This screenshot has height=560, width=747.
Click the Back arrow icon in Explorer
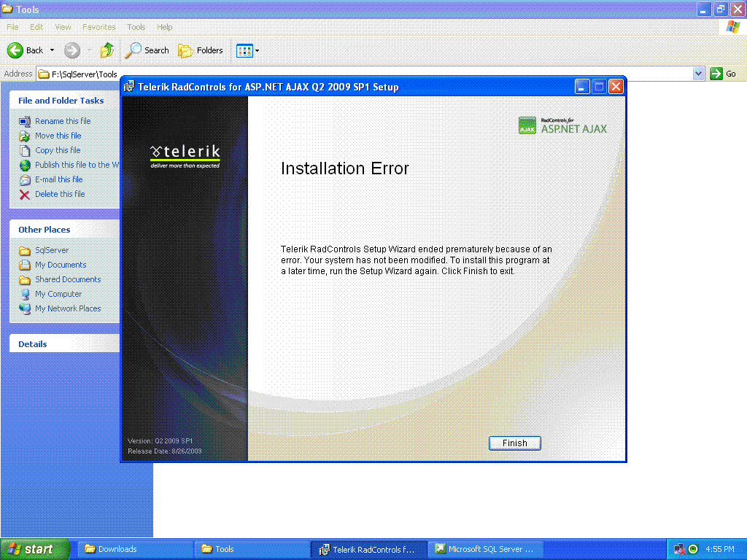15,50
